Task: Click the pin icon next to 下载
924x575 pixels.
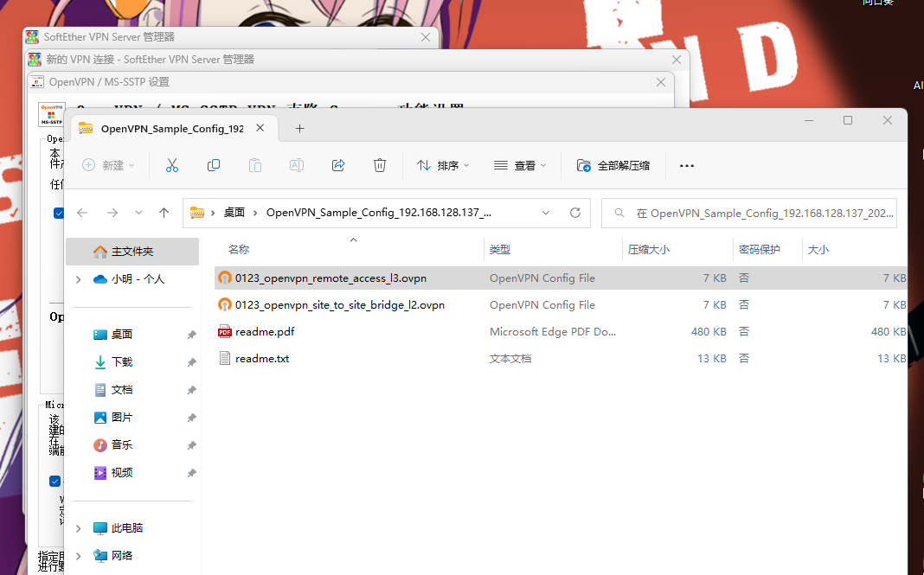Action: point(191,362)
